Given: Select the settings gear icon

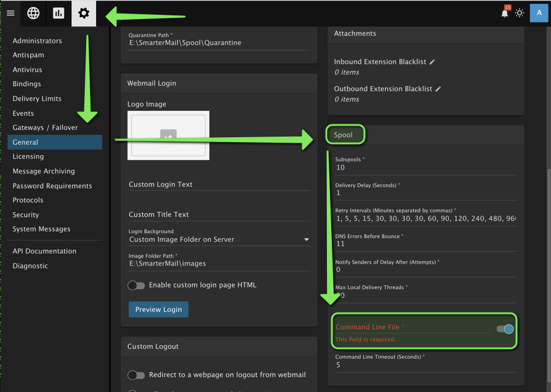Looking at the screenshot, I should (84, 13).
